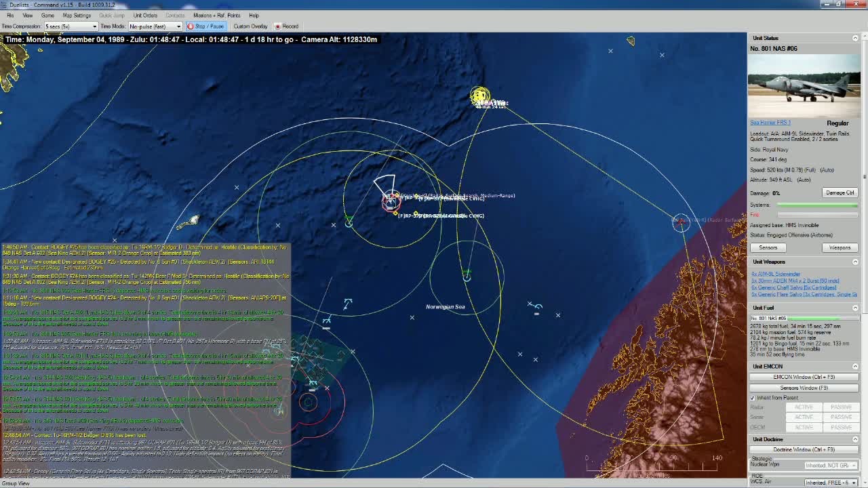This screenshot has width=868, height=488.
Task: Set Radar to PASSIVE
Action: 840,407
